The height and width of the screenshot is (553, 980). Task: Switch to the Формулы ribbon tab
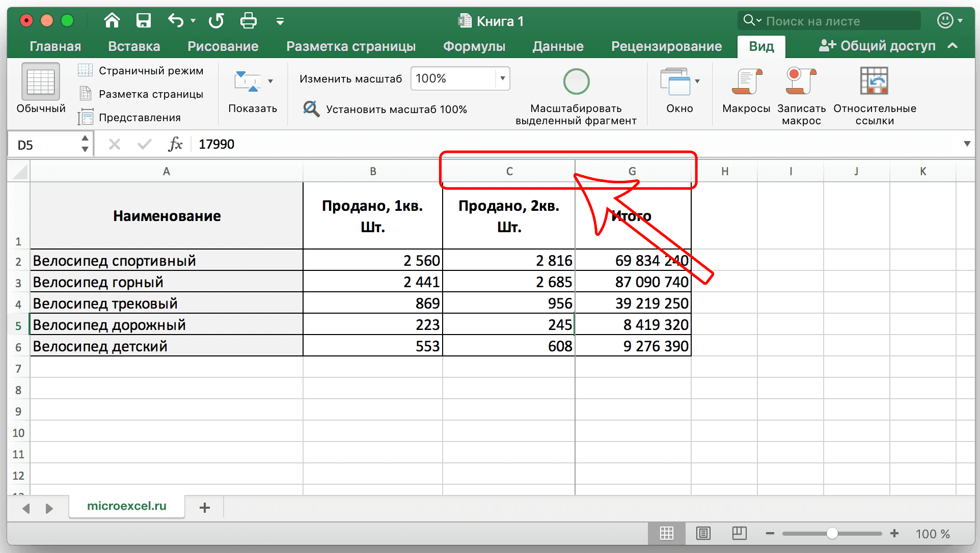[x=474, y=46]
